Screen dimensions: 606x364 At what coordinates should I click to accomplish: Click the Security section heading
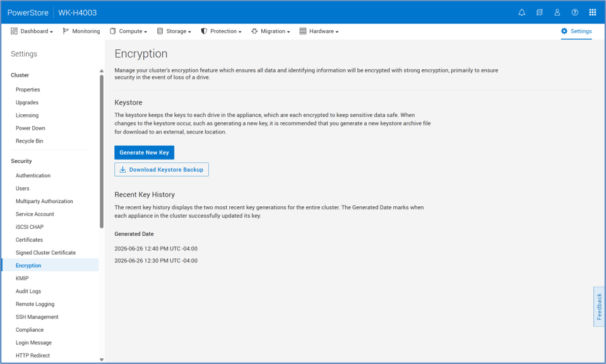coord(21,161)
